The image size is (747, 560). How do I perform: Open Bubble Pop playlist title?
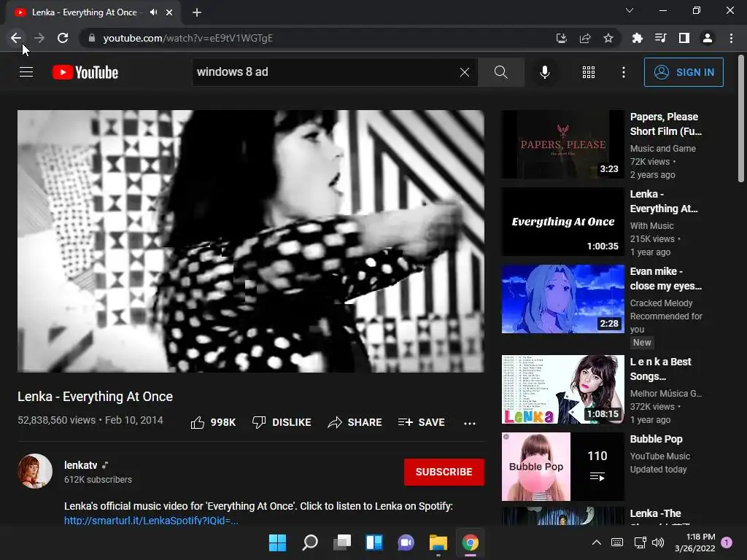pos(656,439)
